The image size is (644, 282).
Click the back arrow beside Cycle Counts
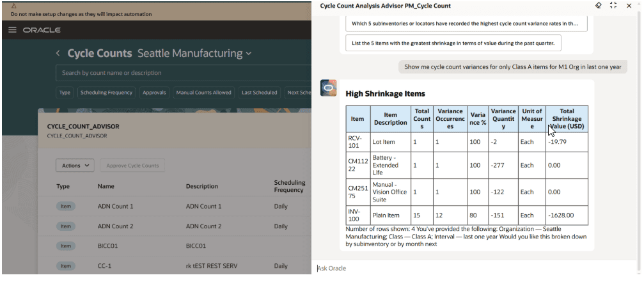[58, 54]
